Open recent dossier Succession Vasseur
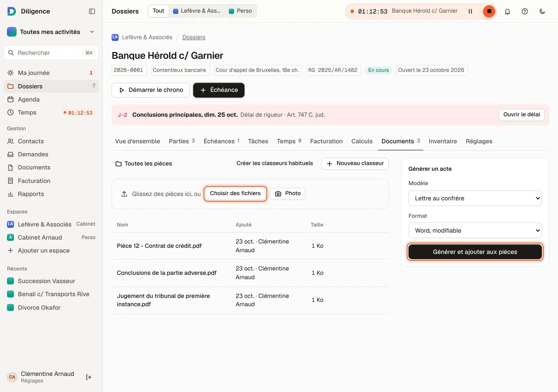 [51, 281]
